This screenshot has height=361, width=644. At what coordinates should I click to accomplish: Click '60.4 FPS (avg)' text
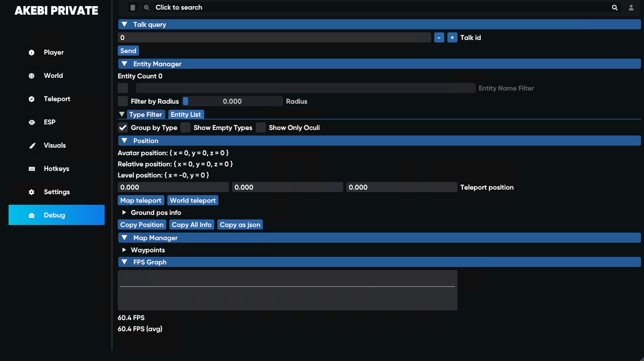pyautogui.click(x=140, y=329)
